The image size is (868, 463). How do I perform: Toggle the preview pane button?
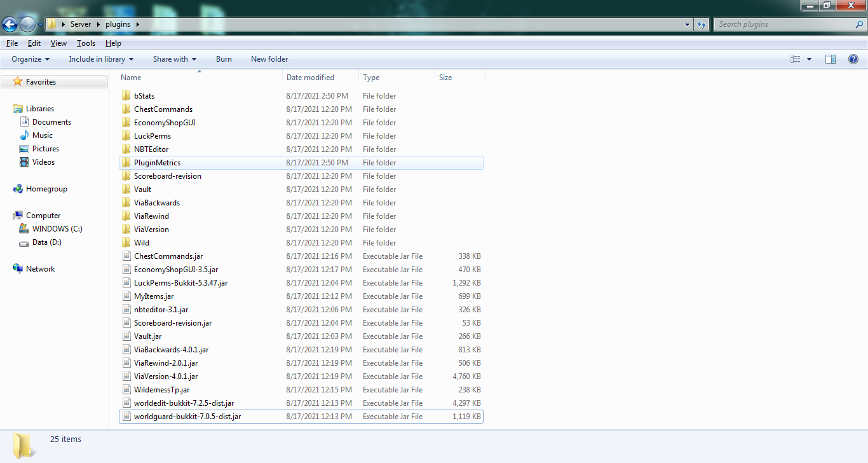pyautogui.click(x=831, y=59)
